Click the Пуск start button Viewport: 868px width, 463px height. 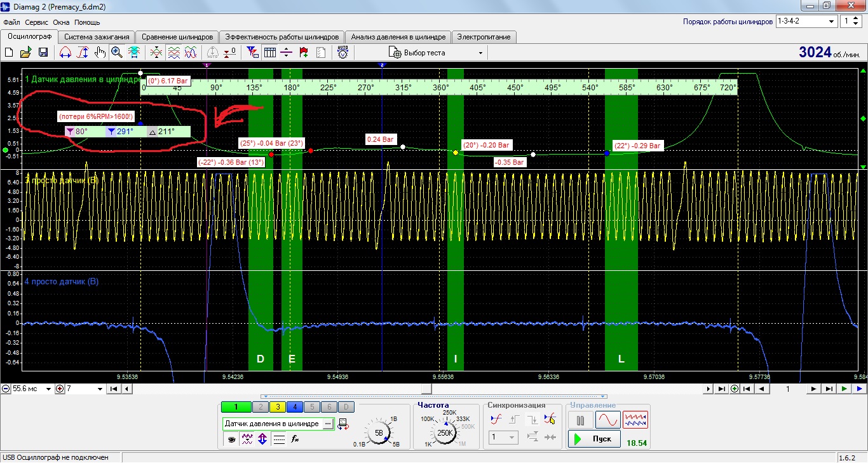[x=593, y=439]
